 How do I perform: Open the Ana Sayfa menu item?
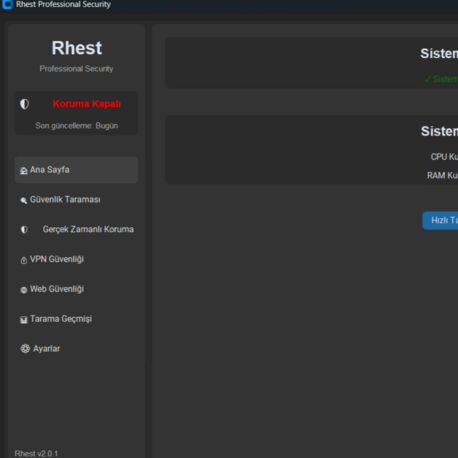[76, 170]
